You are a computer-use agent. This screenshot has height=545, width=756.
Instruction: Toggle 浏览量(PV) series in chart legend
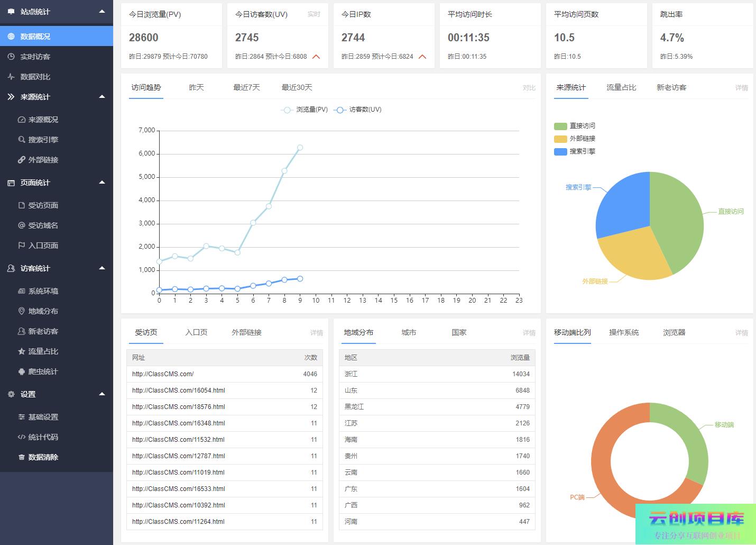[305, 110]
